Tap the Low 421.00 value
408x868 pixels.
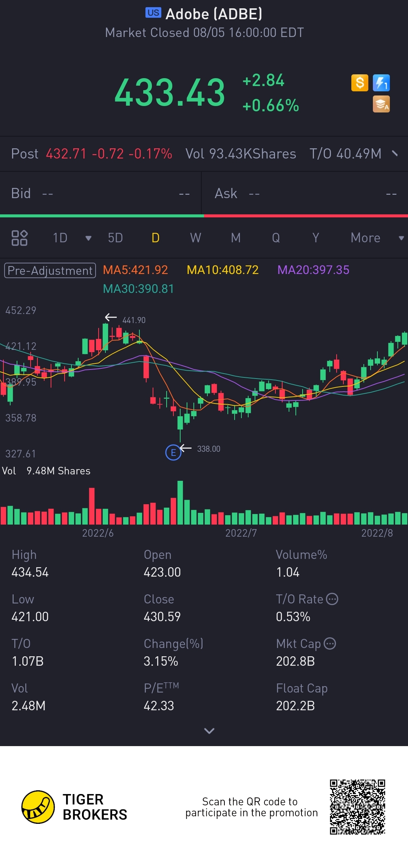click(x=30, y=617)
